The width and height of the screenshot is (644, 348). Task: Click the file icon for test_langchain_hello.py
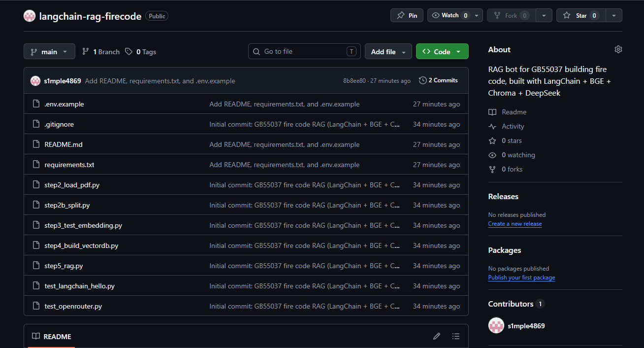pyautogui.click(x=36, y=286)
